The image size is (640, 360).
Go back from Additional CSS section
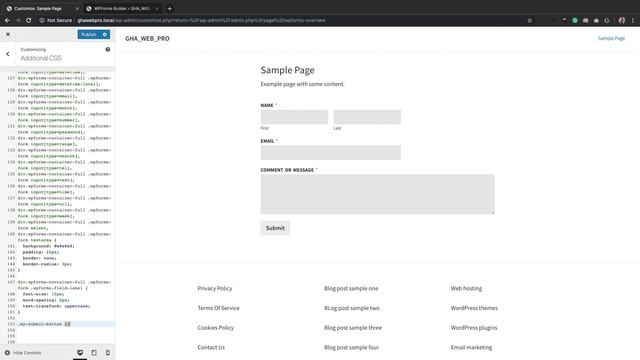tap(8, 54)
